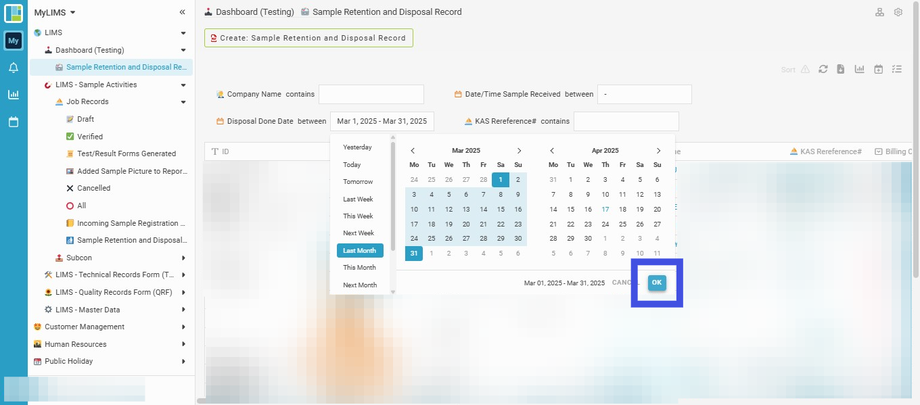Open the notifications bell in left rail
Viewport: 920px width, 405px height.
[13, 68]
